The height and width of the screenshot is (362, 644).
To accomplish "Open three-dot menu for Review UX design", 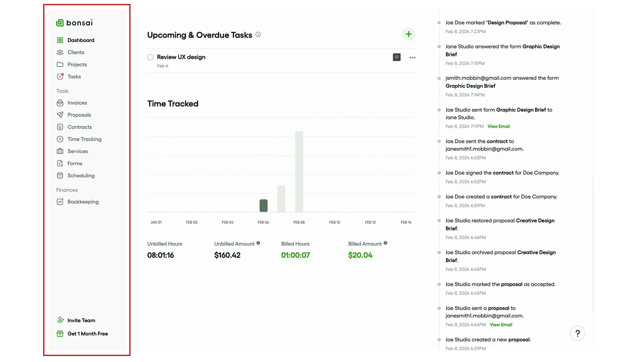I will pos(412,58).
